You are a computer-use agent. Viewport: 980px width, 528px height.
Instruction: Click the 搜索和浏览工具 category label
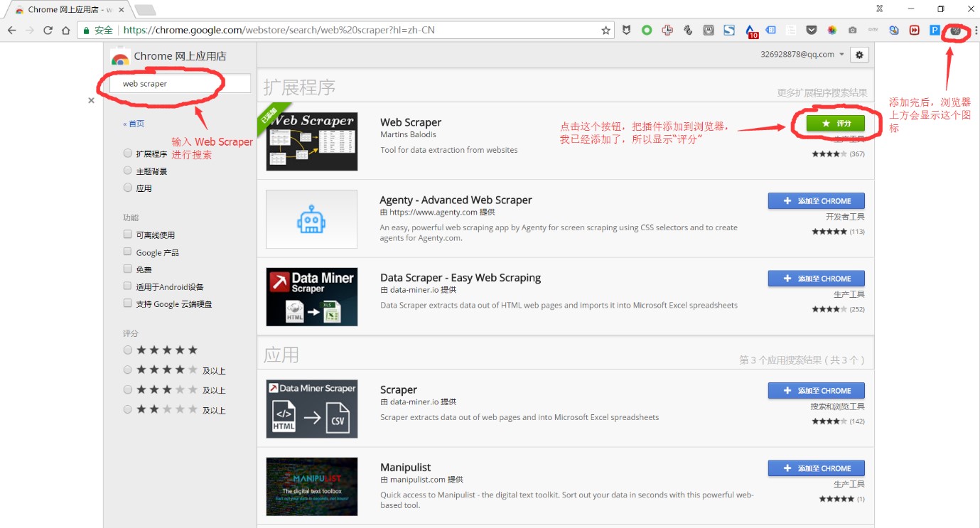coord(838,406)
